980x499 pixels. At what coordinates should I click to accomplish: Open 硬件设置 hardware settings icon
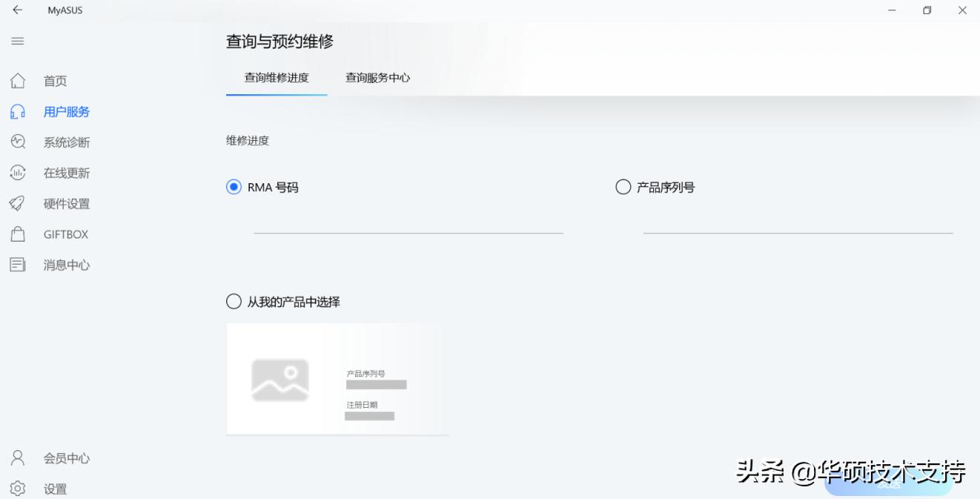(x=18, y=203)
